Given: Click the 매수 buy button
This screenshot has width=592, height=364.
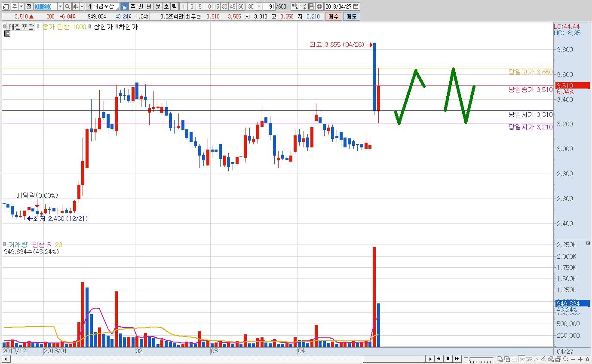Looking at the screenshot, I should point(333,16).
